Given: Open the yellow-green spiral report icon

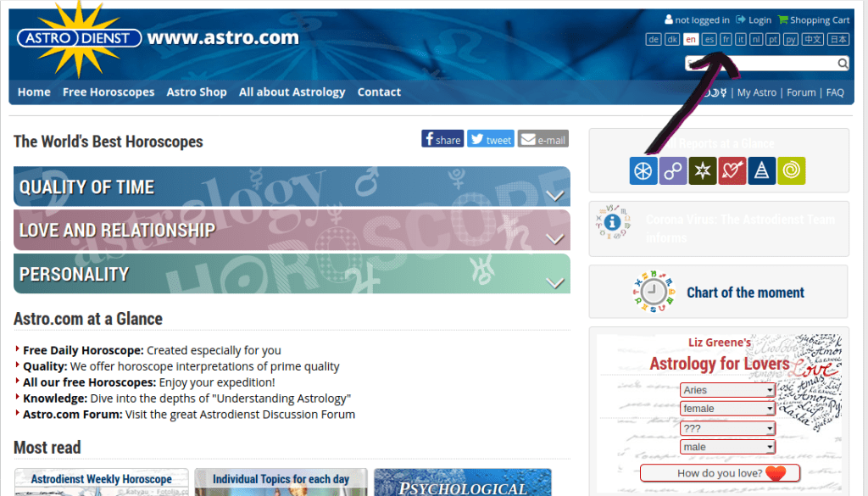Looking at the screenshot, I should click(x=791, y=171).
